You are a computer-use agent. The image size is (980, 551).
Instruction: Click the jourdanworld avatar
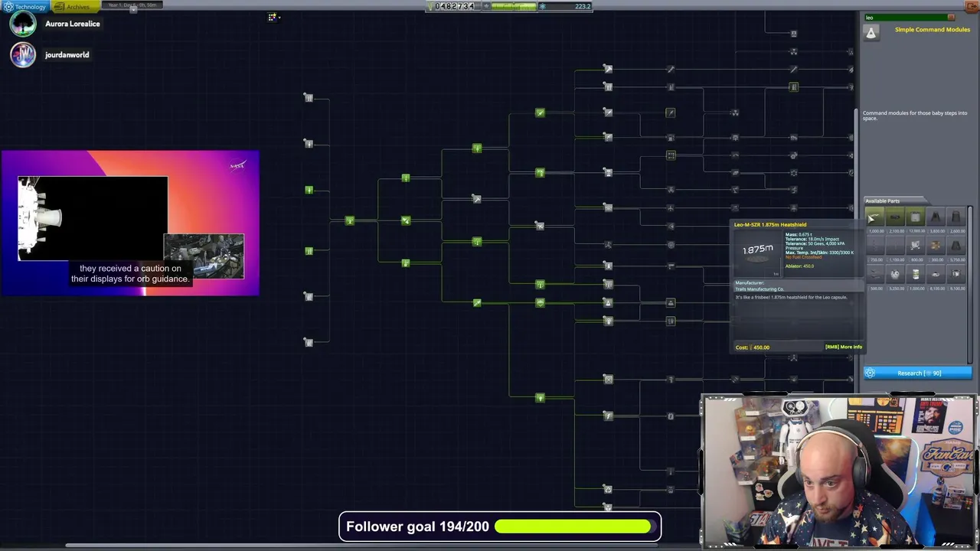(x=23, y=54)
